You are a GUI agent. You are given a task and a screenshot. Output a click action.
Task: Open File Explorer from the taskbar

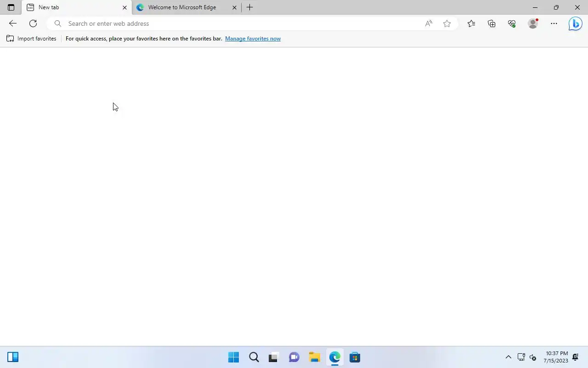point(314,357)
